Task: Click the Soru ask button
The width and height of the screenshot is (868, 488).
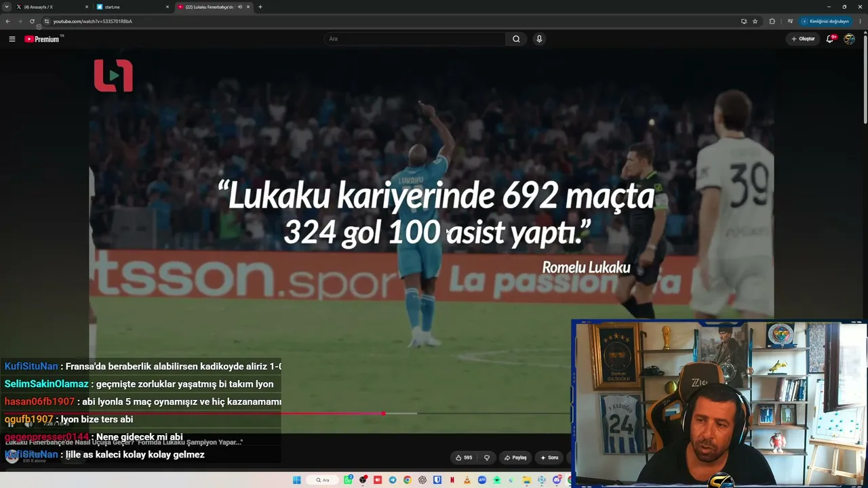Action: [549, 457]
